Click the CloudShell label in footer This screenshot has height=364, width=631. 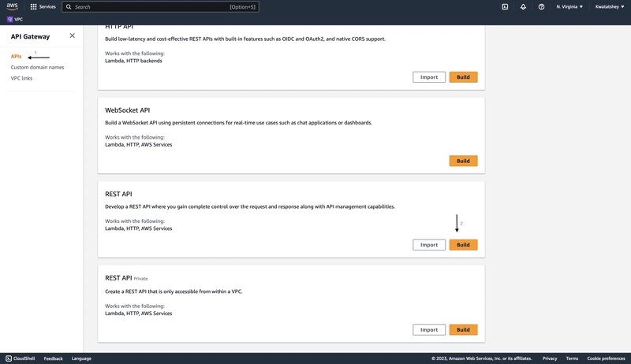click(x=24, y=358)
